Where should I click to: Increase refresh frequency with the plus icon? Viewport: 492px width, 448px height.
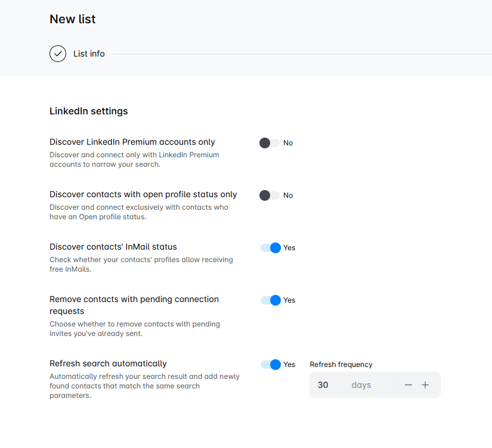pyautogui.click(x=425, y=385)
